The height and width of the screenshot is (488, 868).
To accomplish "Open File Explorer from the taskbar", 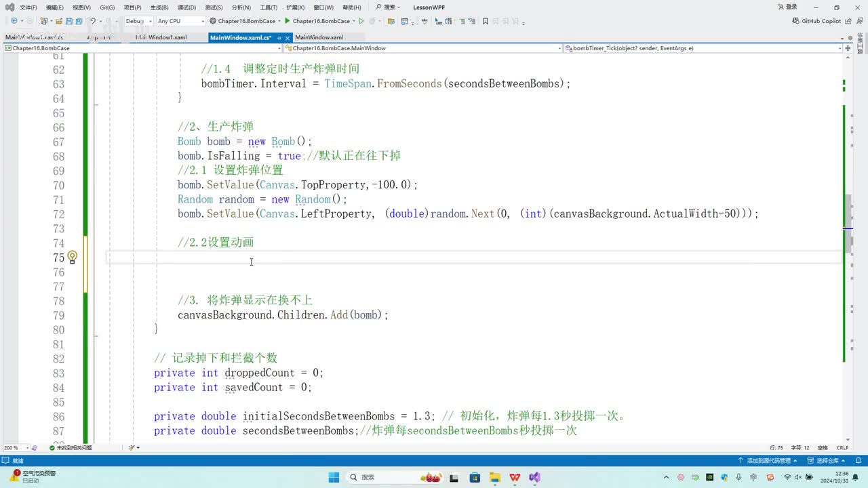I will [x=494, y=477].
